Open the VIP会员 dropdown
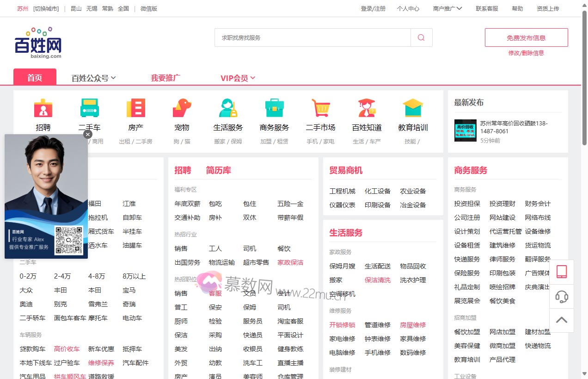This screenshot has width=588, height=379. (x=238, y=78)
